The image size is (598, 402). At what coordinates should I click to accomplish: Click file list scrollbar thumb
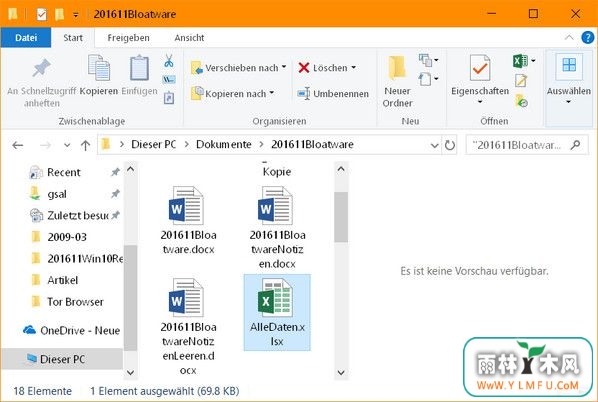(x=341, y=217)
